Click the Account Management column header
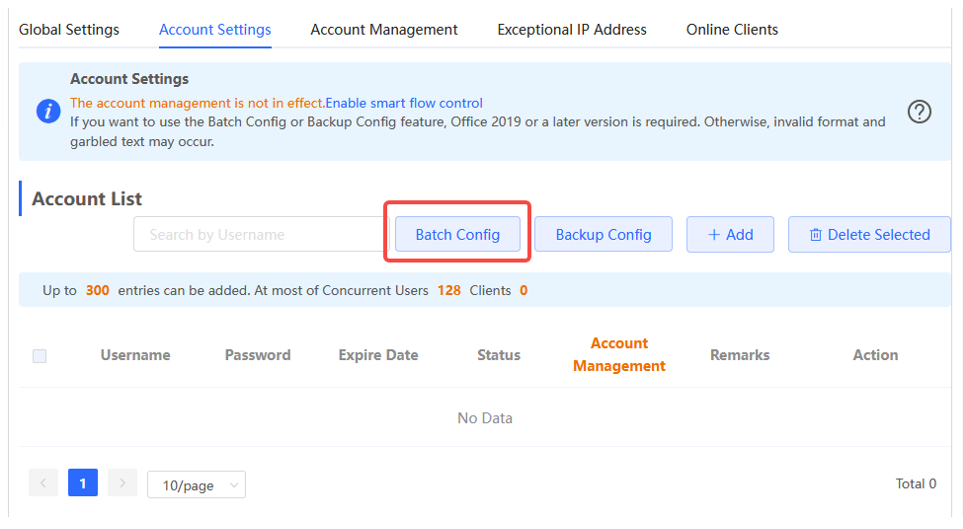 pos(619,355)
